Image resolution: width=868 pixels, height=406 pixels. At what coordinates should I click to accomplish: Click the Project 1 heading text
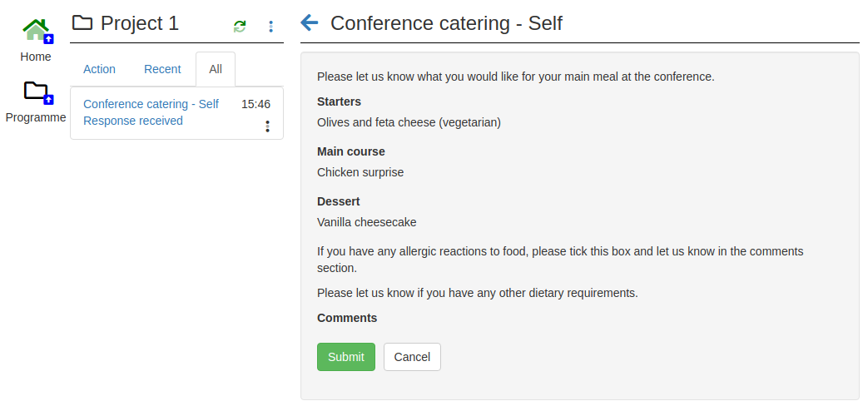(x=140, y=23)
